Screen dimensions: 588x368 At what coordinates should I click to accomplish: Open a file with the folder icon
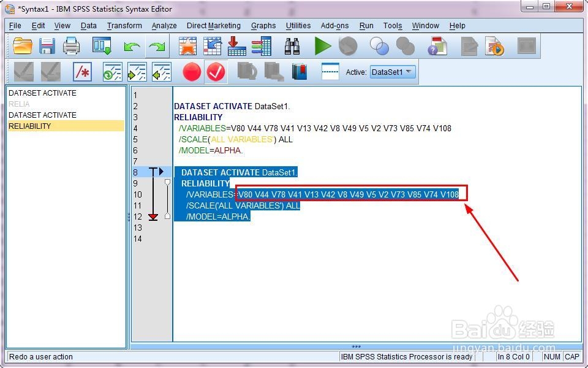tap(22, 46)
